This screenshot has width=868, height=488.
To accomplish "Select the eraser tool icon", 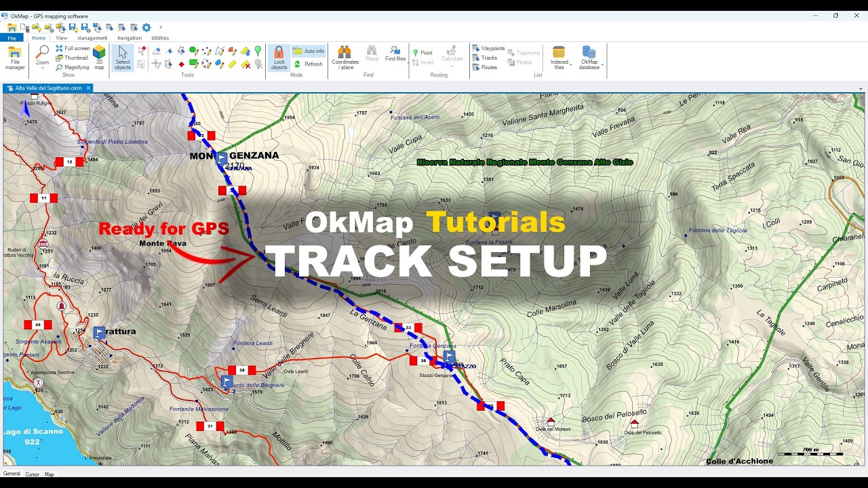I will point(157,51).
